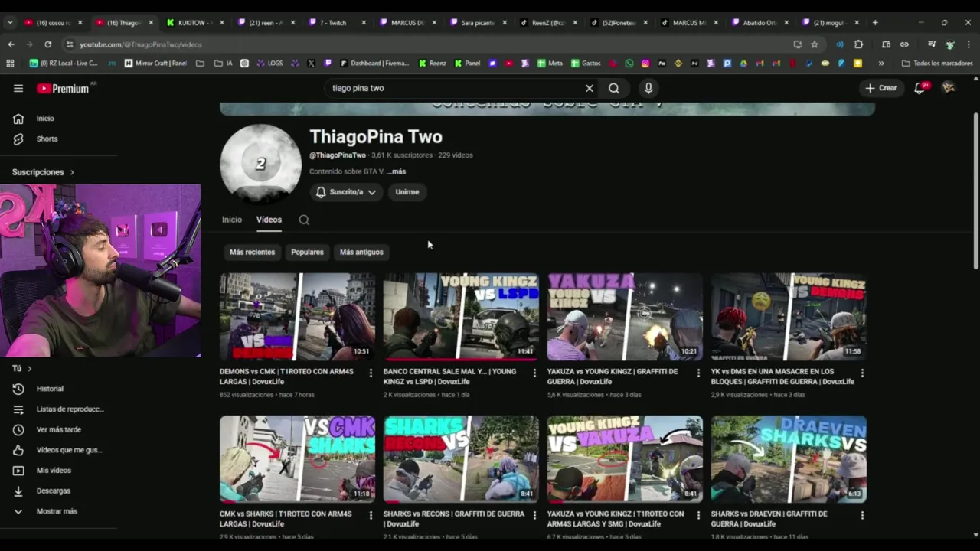Image resolution: width=980 pixels, height=551 pixels.
Task: Open Mis videos in sidebar
Action: (x=54, y=471)
